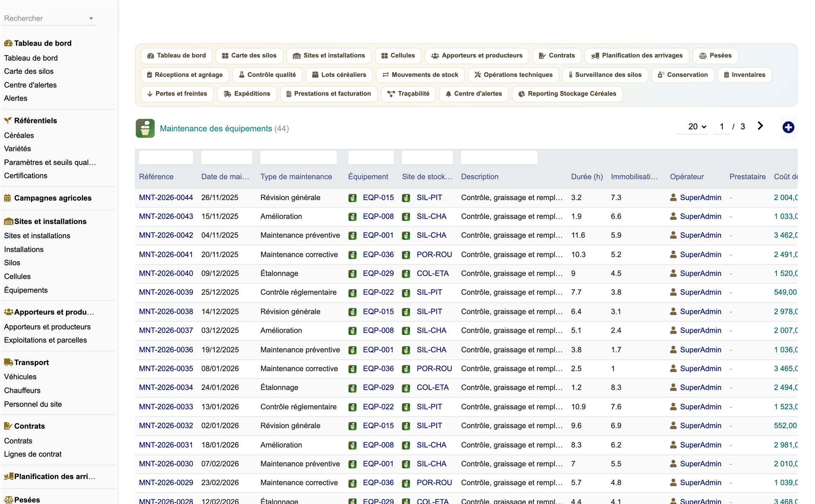The image size is (815, 504).
Task: Click site icon beside SIL-CHA in MNT-2026-0037 row
Action: (406, 331)
